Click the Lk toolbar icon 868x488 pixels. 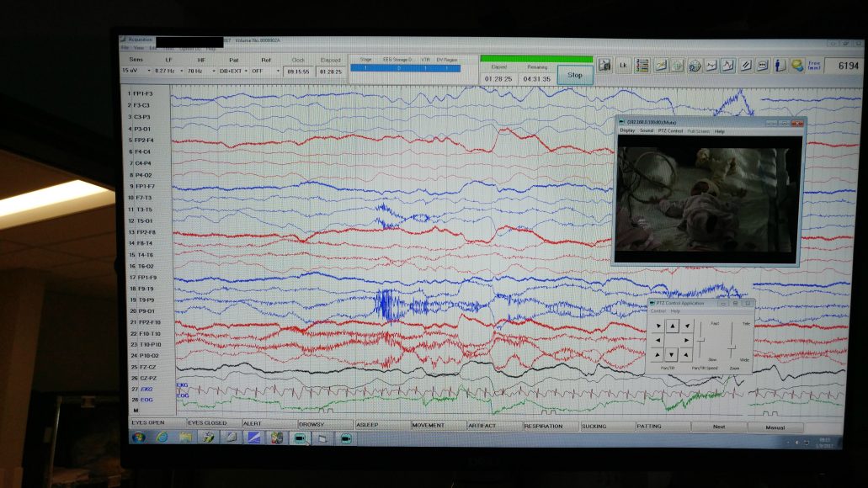(624, 65)
